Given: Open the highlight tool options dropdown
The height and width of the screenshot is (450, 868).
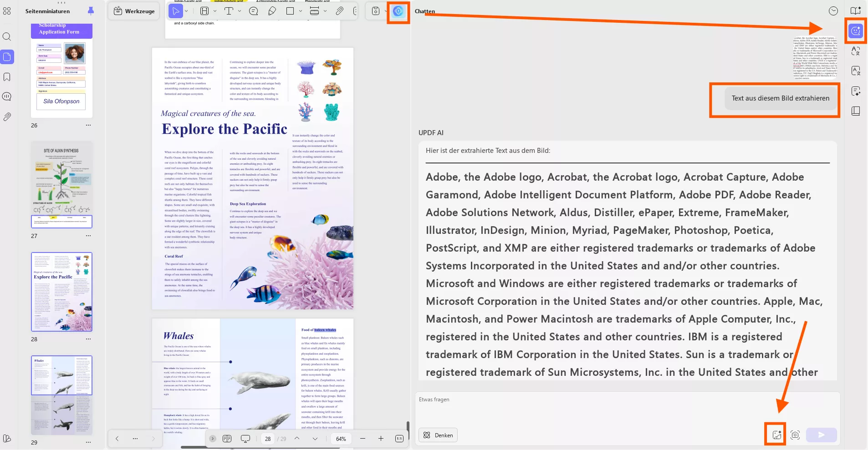Looking at the screenshot, I should (215, 11).
